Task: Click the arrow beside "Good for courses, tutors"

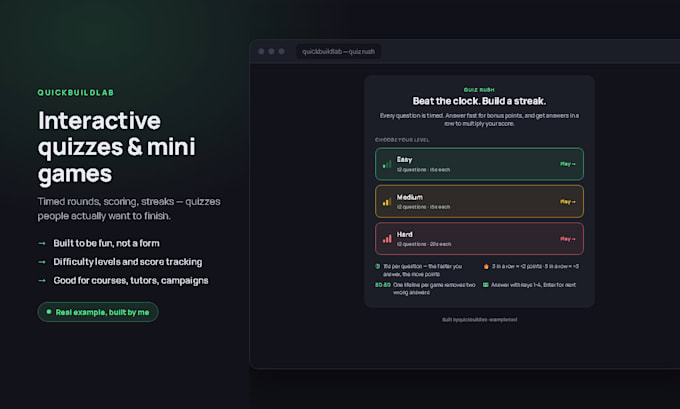Action: tap(42, 281)
